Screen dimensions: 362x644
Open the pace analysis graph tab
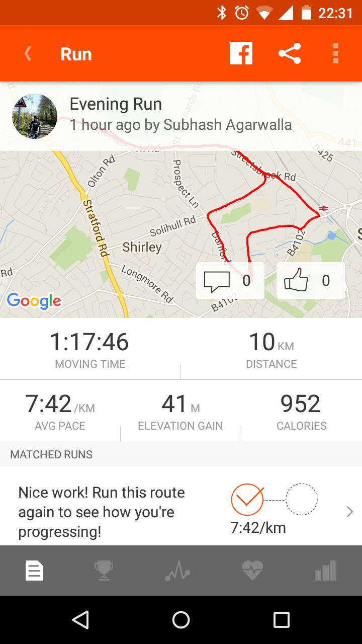(177, 571)
